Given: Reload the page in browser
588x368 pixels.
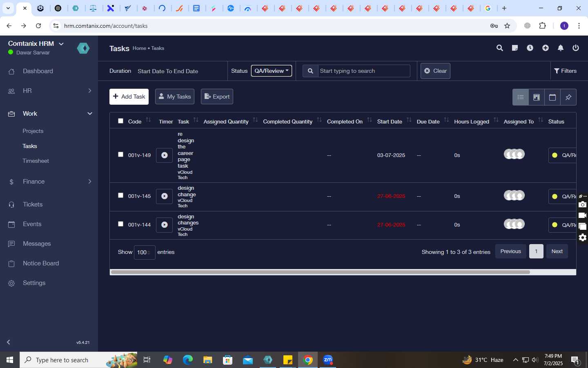Looking at the screenshot, I should [38, 26].
